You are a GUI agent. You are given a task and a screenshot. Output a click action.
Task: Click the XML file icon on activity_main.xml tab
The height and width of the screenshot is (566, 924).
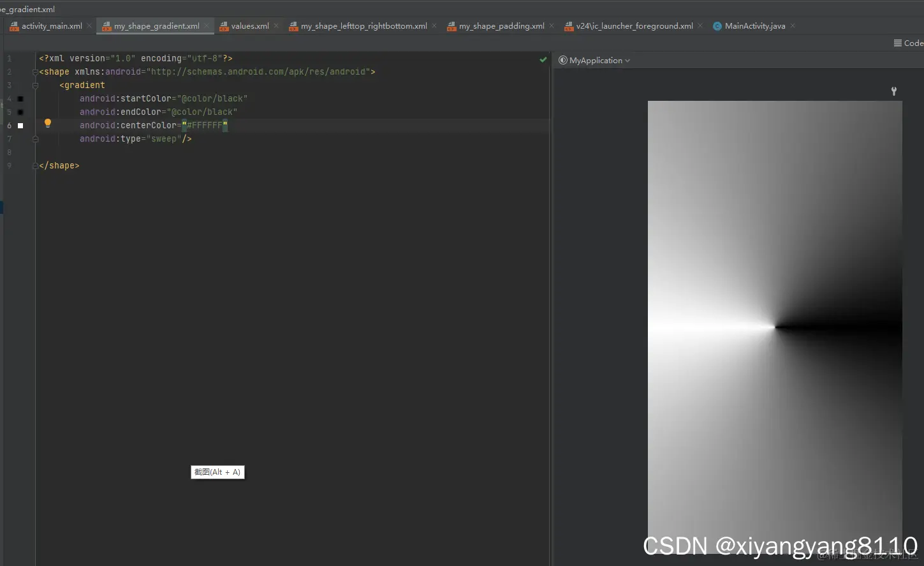pyautogui.click(x=14, y=26)
